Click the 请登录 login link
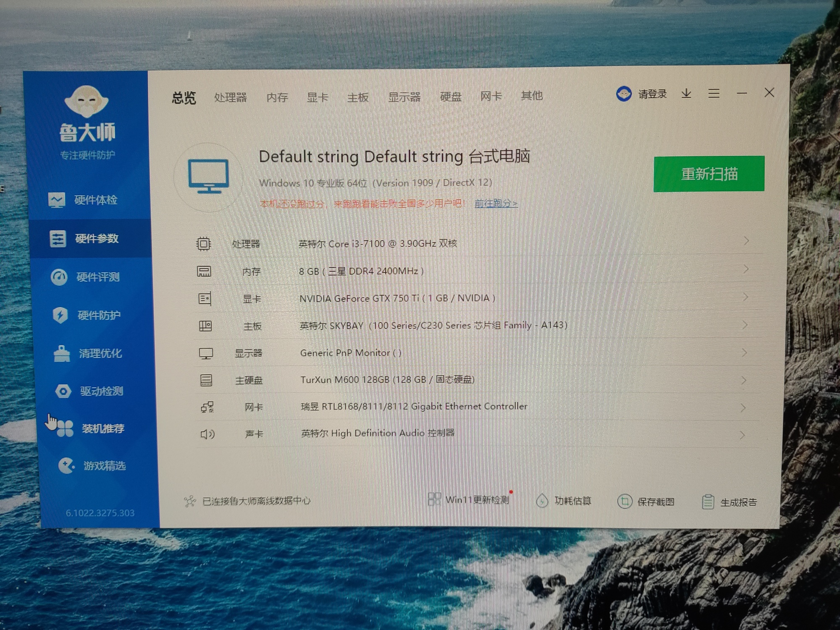Image resolution: width=840 pixels, height=630 pixels. (x=653, y=94)
